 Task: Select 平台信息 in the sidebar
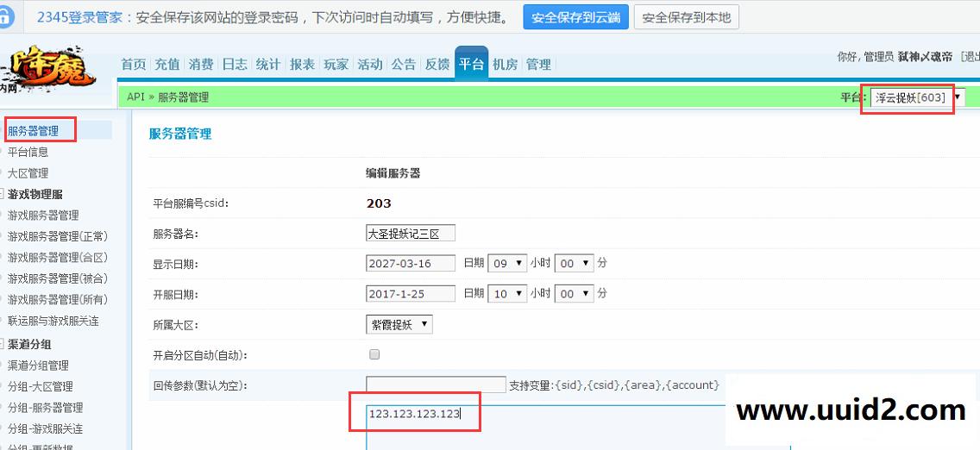[x=28, y=152]
